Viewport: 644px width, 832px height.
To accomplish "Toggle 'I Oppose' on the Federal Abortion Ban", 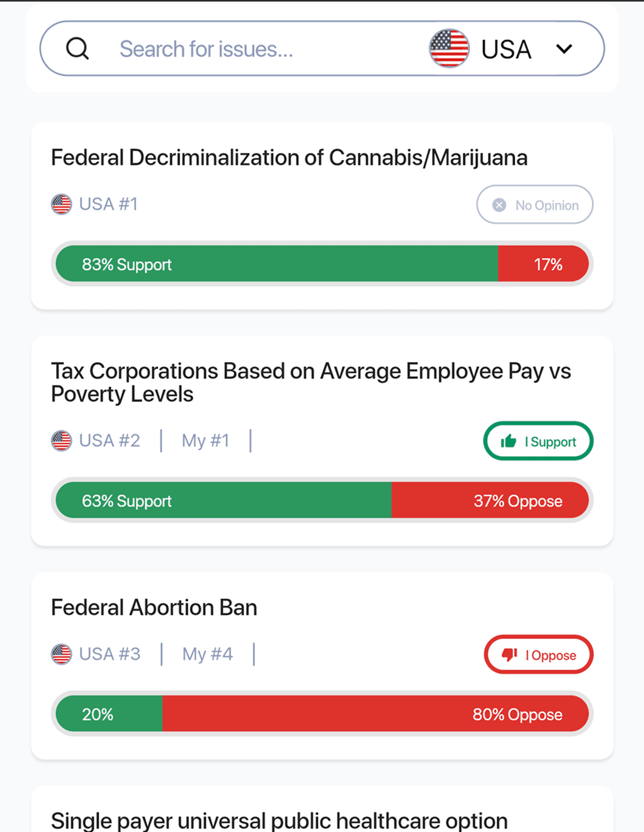I will 538,654.
